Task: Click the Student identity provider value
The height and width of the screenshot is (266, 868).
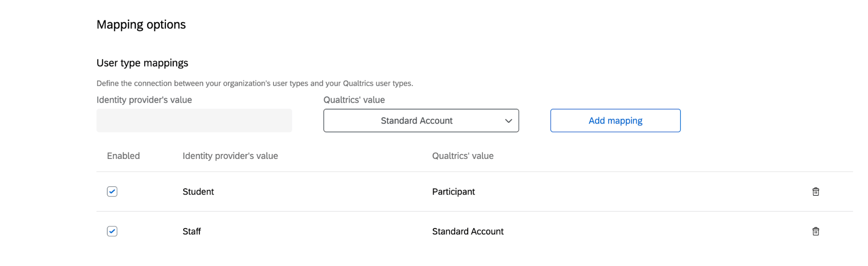Action: [198, 192]
